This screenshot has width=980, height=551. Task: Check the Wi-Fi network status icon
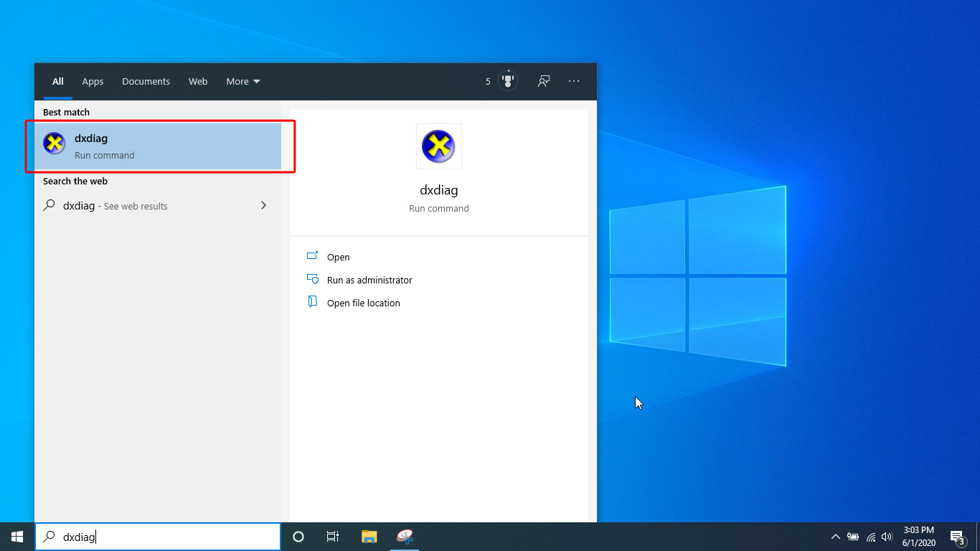pos(870,536)
